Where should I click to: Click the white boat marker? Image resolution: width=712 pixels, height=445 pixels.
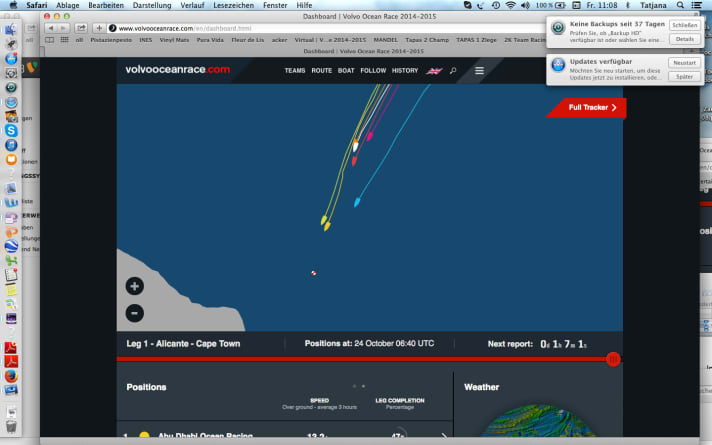(x=356, y=146)
